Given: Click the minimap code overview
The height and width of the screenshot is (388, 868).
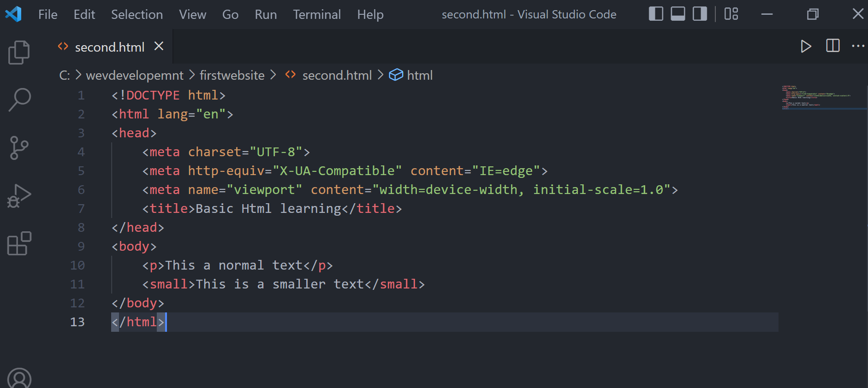Looking at the screenshot, I should pyautogui.click(x=816, y=97).
